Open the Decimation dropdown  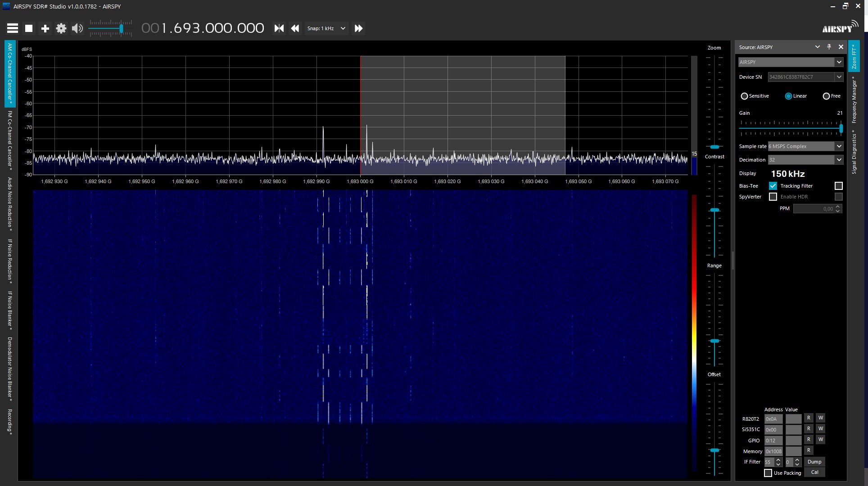click(806, 160)
